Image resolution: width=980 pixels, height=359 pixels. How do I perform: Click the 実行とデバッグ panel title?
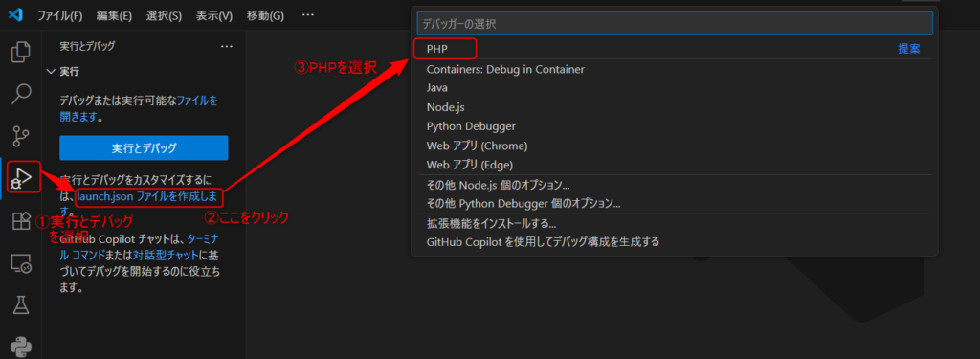click(x=87, y=46)
